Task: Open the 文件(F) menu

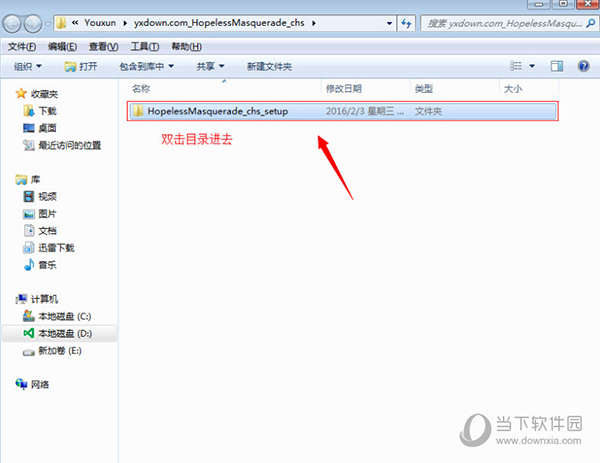Action: 22,47
